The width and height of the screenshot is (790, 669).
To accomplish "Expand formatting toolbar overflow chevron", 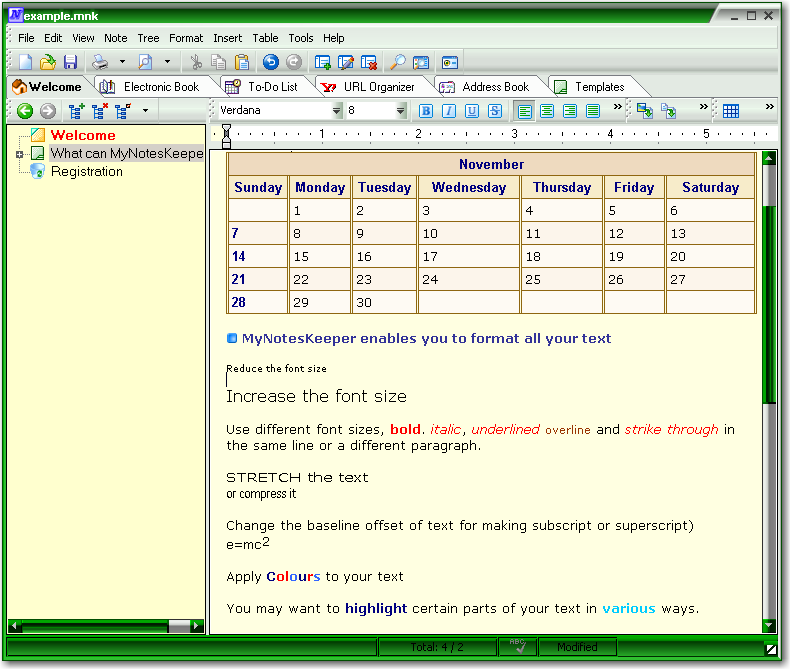I will [x=617, y=107].
